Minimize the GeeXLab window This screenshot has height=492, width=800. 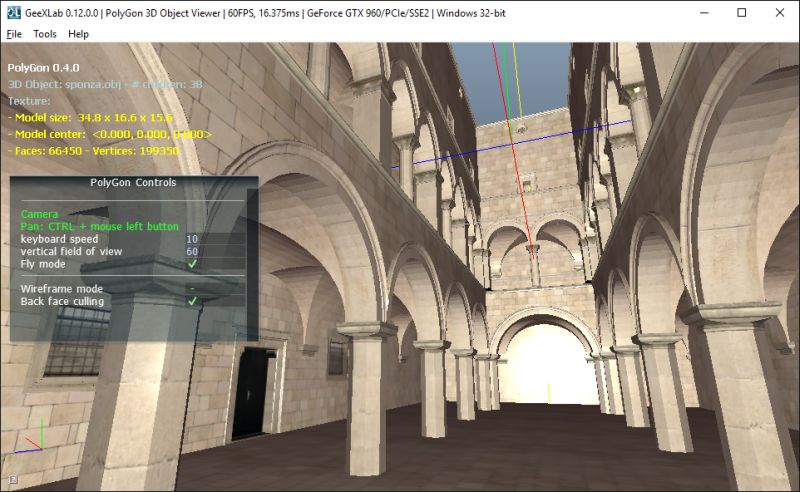(705, 13)
